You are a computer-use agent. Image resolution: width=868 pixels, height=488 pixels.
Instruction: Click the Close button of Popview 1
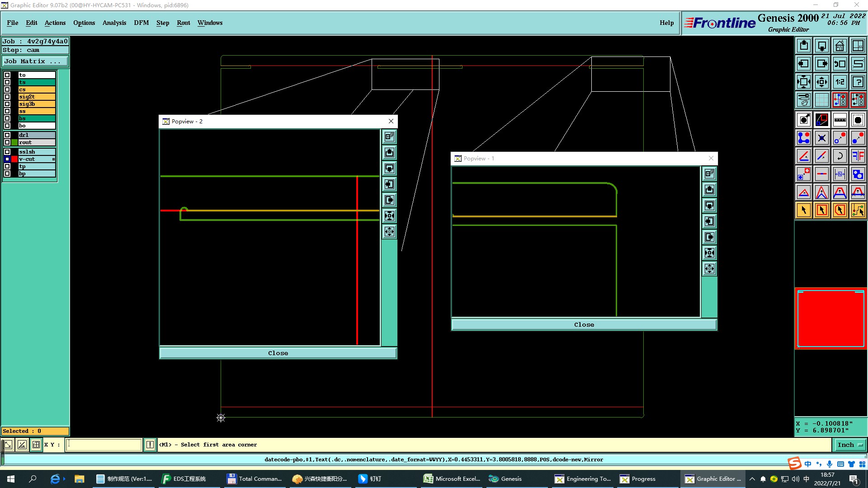pyautogui.click(x=584, y=324)
